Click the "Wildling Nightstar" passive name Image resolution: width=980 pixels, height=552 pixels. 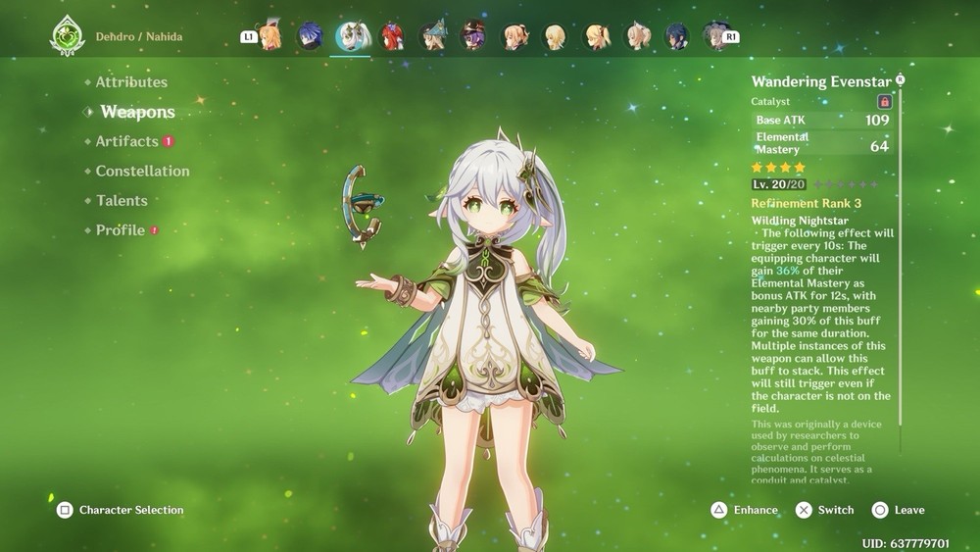click(800, 221)
